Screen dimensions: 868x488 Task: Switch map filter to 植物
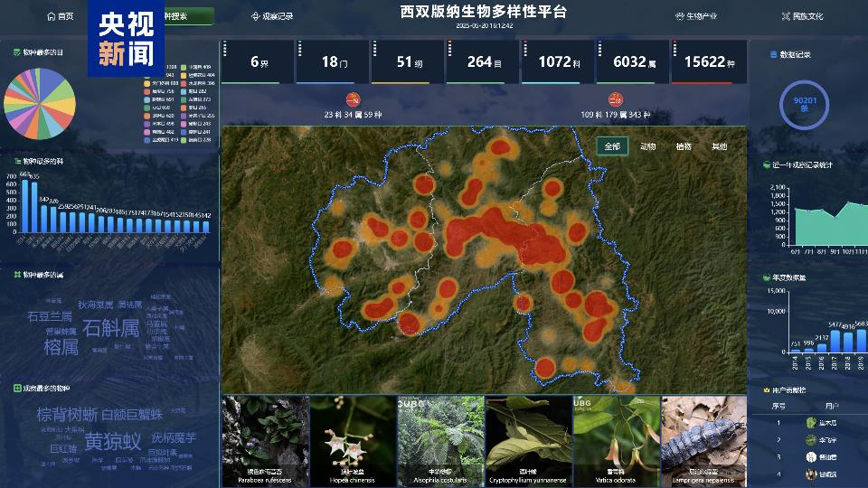(684, 146)
